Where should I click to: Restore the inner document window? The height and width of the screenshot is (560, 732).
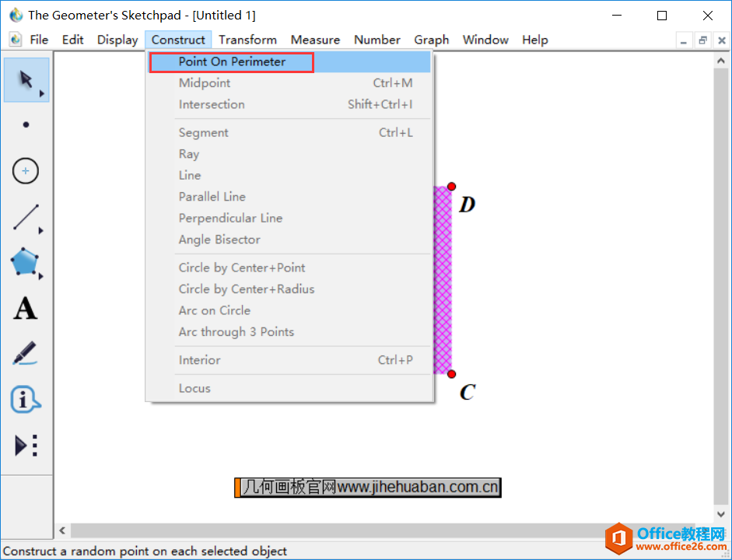(x=702, y=40)
